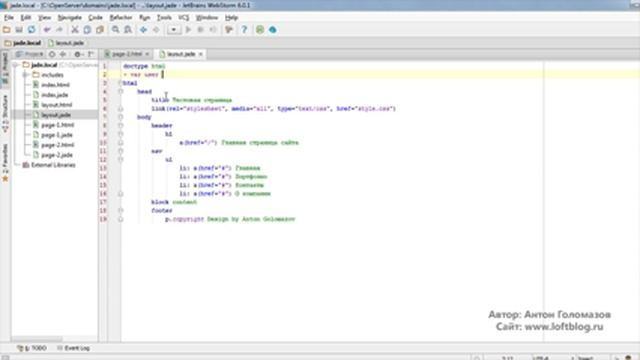Collapse the jade.local project root

coord(16,65)
